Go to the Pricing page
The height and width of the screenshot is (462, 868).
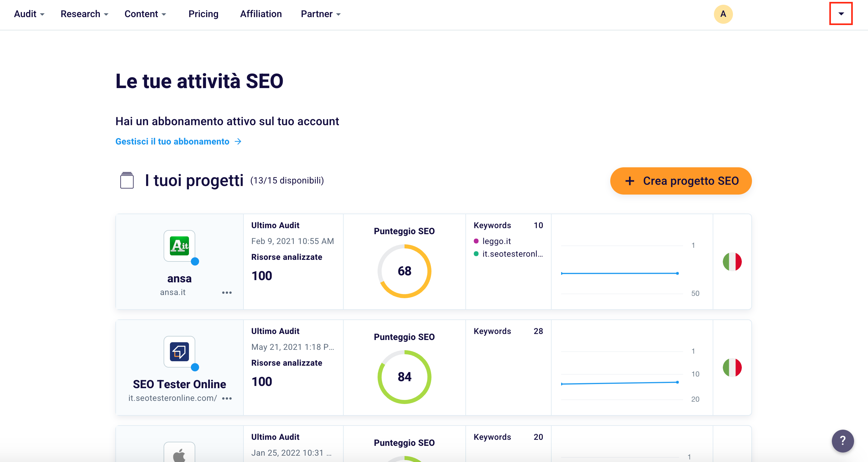tap(203, 14)
